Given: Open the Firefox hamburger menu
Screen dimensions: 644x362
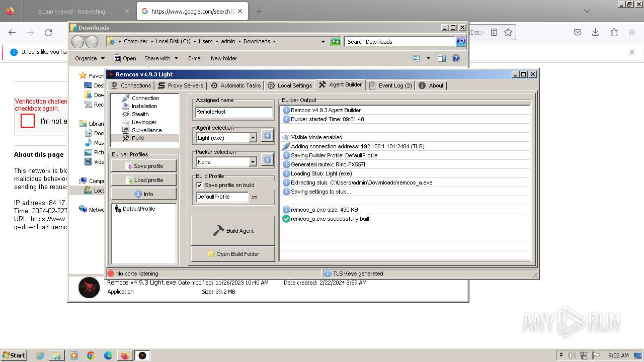Looking at the screenshot, I should 632,32.
